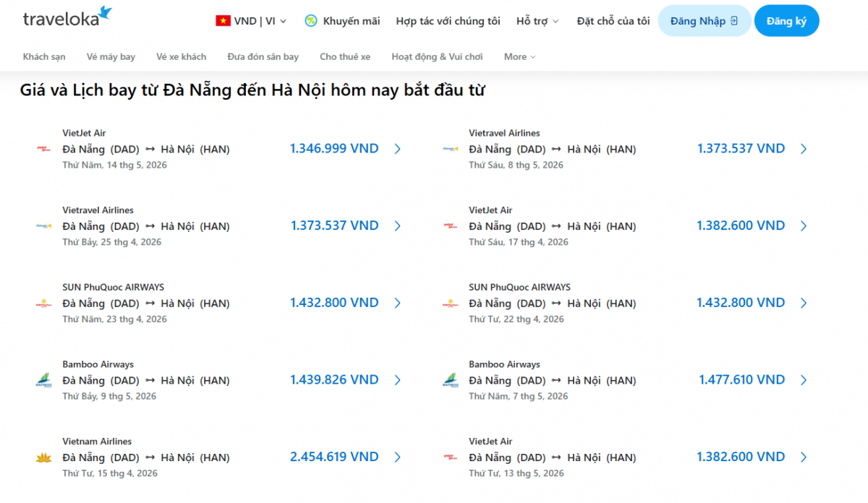
Task: Click the Đăng ký button
Action: coord(787,20)
